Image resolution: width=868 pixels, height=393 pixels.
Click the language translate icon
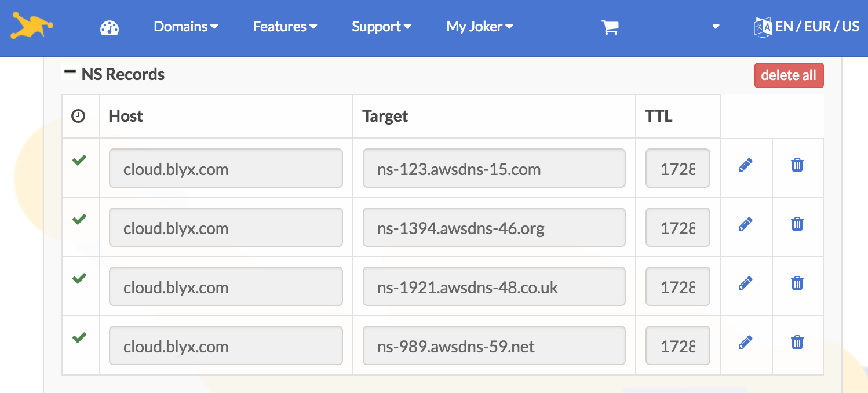pos(763,27)
